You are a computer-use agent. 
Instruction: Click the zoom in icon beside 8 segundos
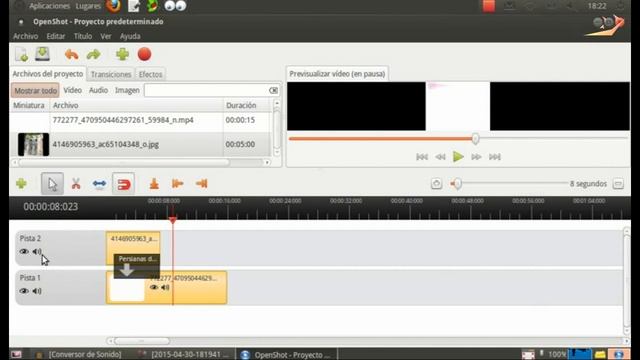618,184
